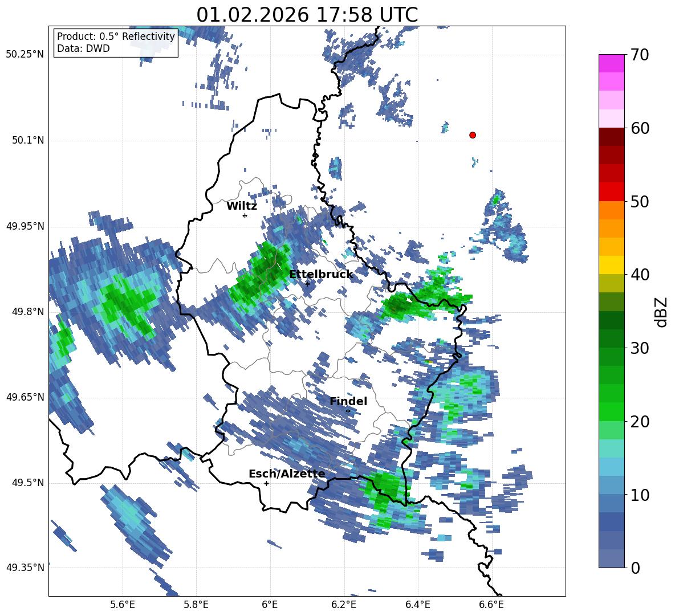
Task: Click the Esch/Alzette city label
Action: pos(287,474)
